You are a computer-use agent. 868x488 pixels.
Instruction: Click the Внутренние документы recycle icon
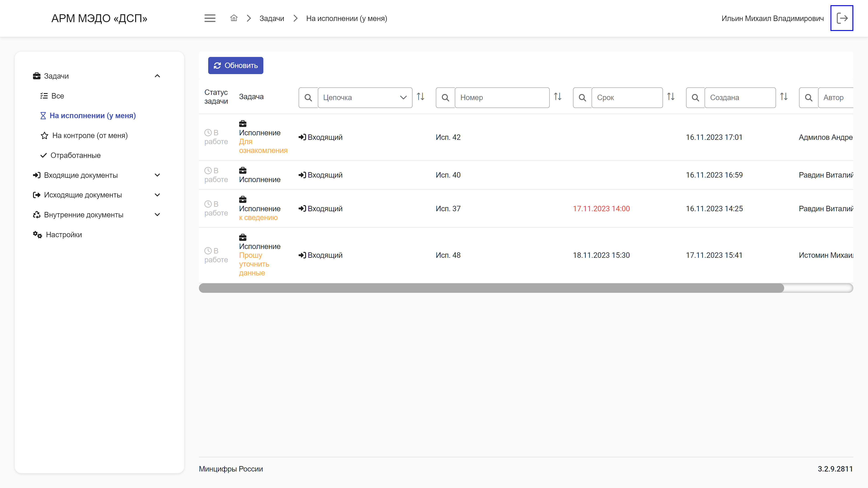pos(37,215)
